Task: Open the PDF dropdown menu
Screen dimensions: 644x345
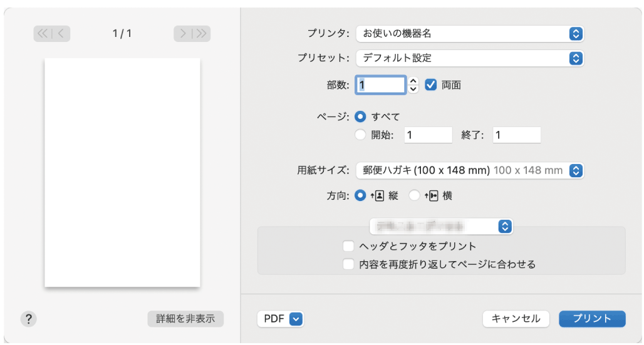Action: pyautogui.click(x=281, y=319)
